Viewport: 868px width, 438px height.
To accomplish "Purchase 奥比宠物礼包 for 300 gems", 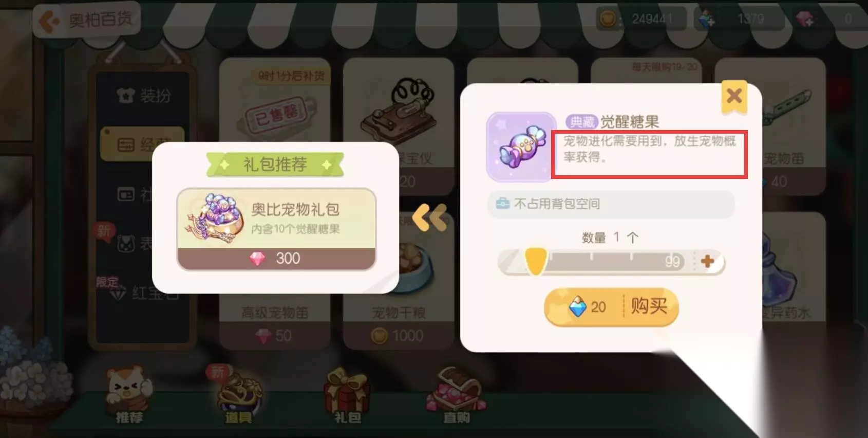I will click(x=276, y=229).
